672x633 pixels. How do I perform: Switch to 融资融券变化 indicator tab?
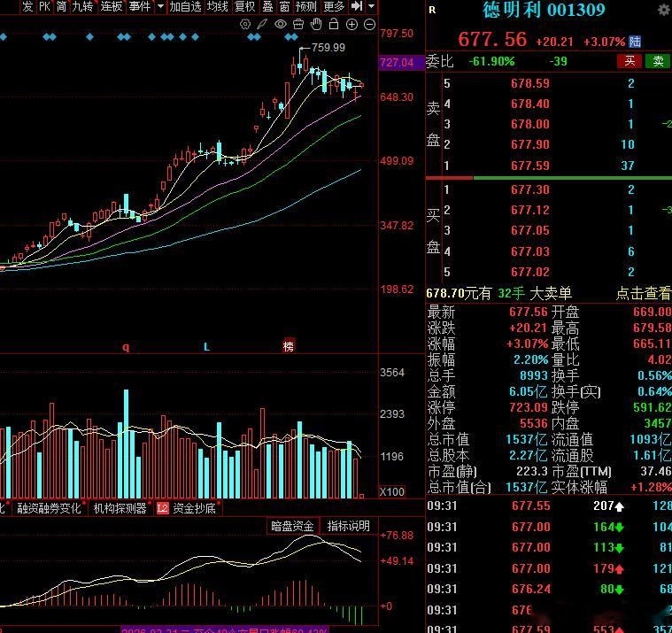click(x=49, y=508)
